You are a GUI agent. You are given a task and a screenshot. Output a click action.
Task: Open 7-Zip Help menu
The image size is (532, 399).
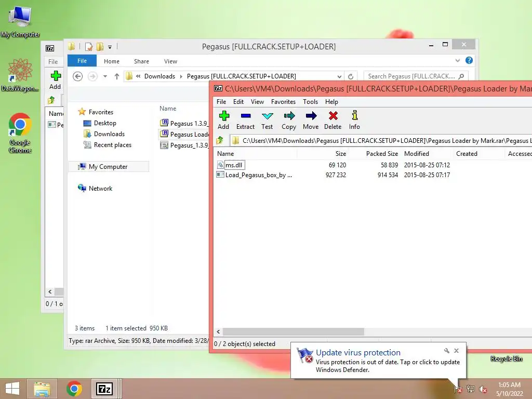[x=331, y=102]
